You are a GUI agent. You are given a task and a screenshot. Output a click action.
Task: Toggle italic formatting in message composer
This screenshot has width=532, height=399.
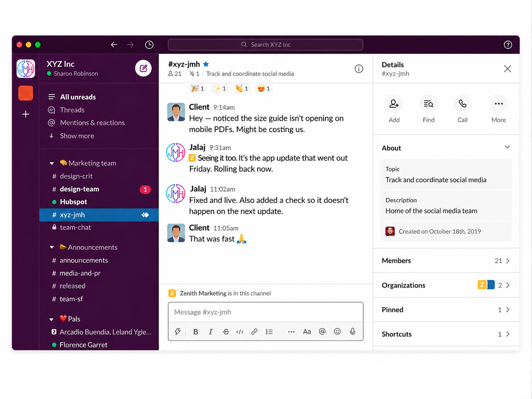coord(211,332)
